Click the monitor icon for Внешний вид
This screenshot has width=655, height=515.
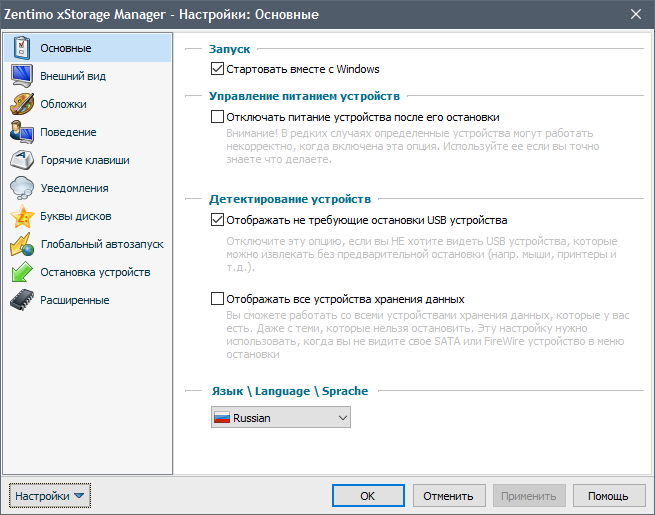coord(22,76)
